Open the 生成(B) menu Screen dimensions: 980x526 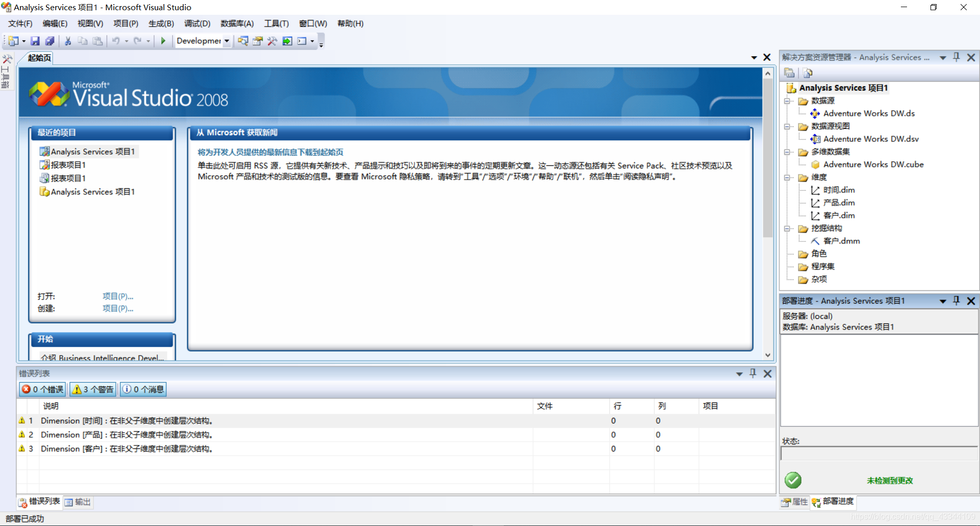point(161,23)
